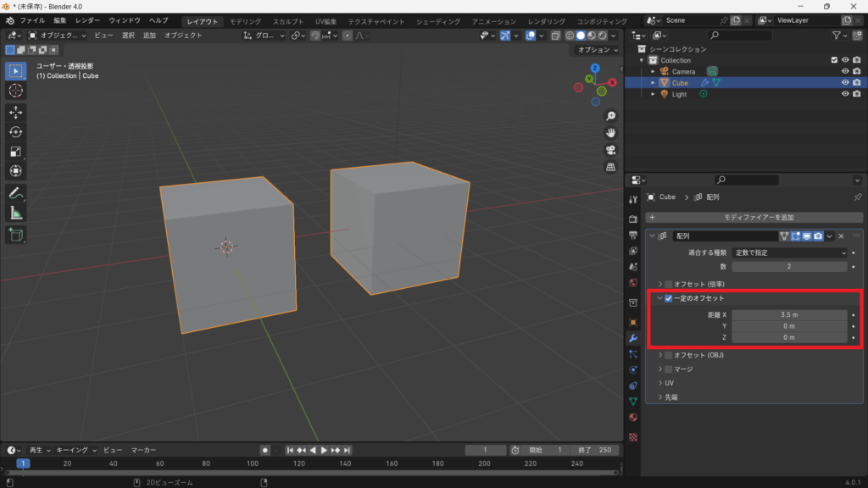Select the Measure tool
Viewport: 868px width, 488px height.
tap(15, 213)
